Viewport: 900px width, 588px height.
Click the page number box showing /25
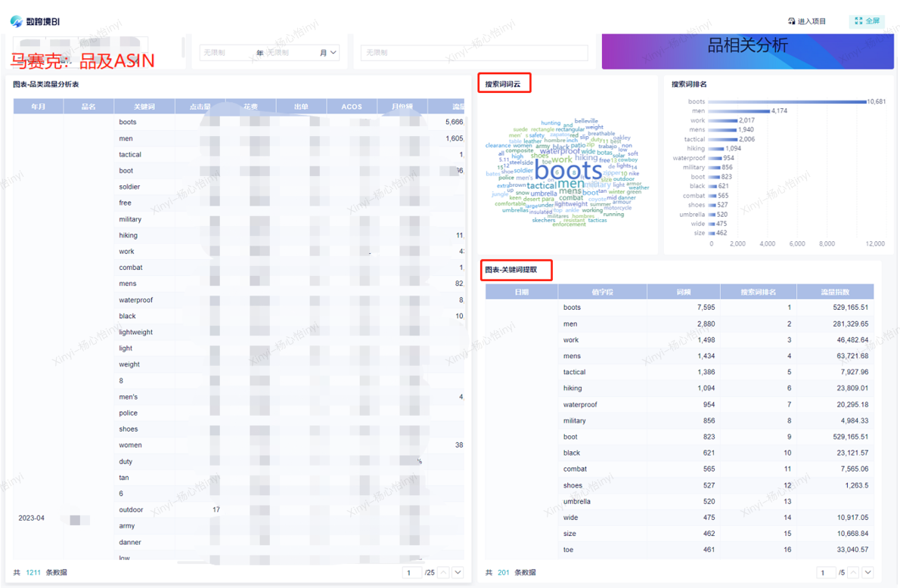click(x=412, y=573)
